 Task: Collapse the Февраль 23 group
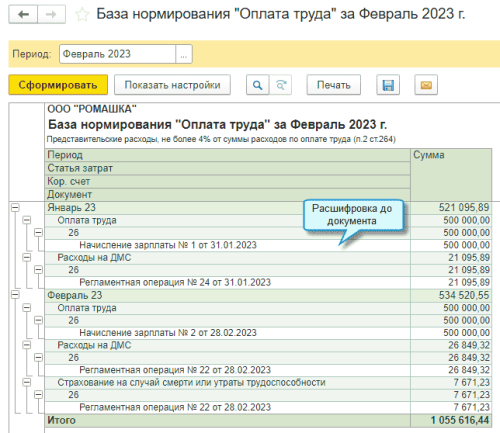point(15,295)
